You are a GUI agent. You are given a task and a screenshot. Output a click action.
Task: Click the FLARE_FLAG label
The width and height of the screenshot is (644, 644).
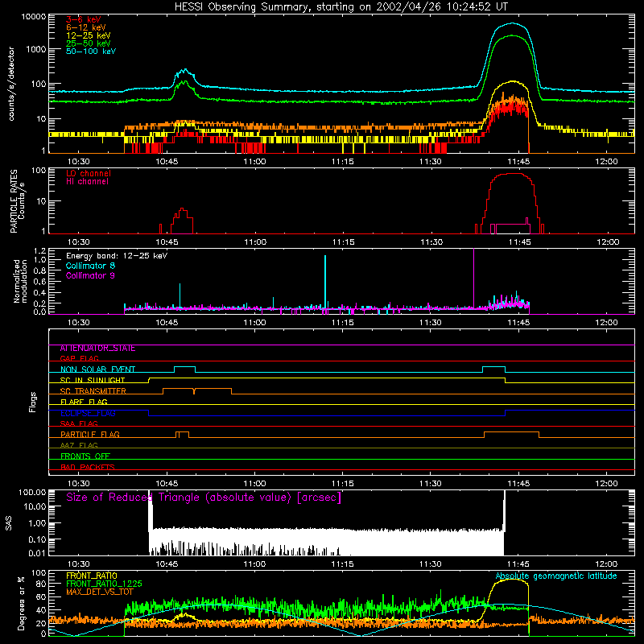pyautogui.click(x=84, y=402)
